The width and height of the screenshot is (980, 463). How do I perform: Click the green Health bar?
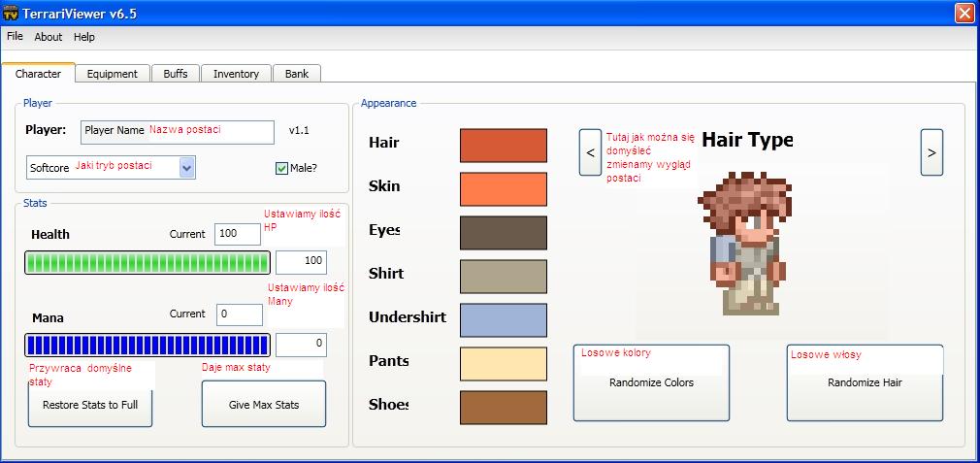(147, 262)
